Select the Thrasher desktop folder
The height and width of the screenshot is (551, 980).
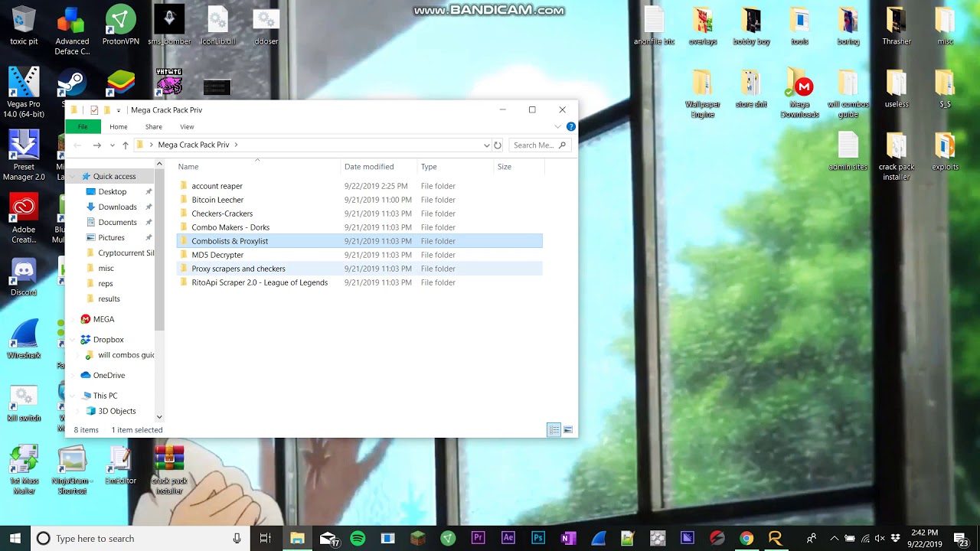pos(897,26)
